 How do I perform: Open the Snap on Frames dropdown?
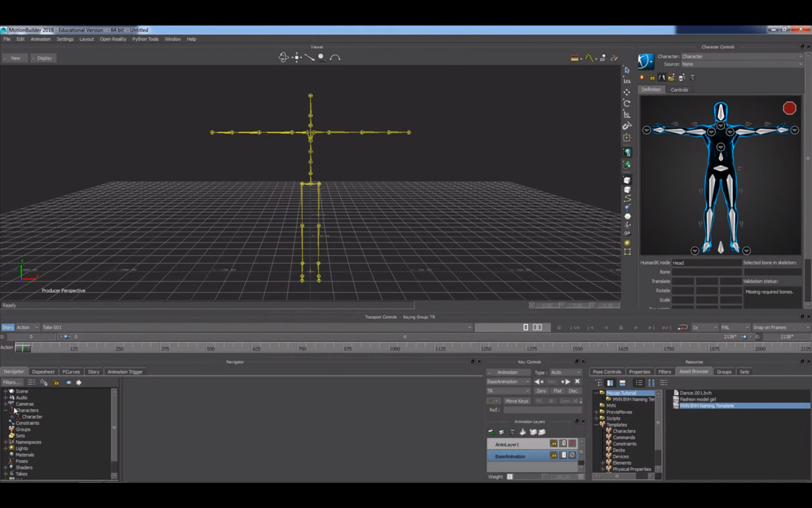coord(781,328)
